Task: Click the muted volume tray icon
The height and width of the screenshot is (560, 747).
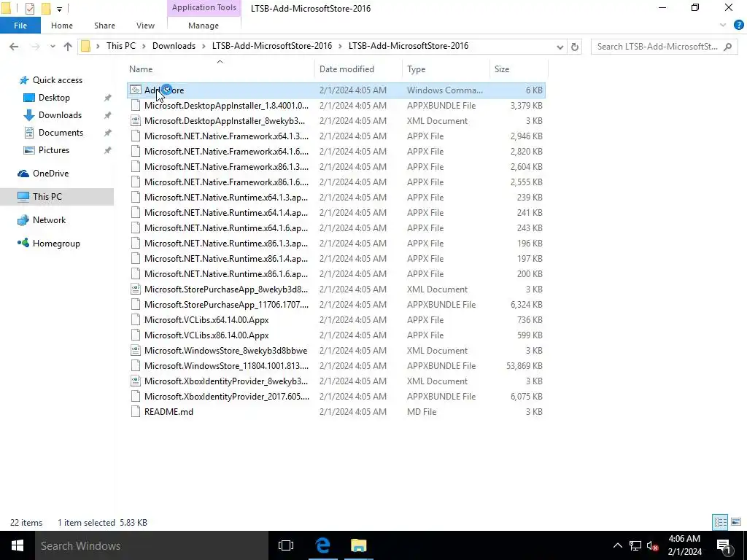Action: coord(653,545)
